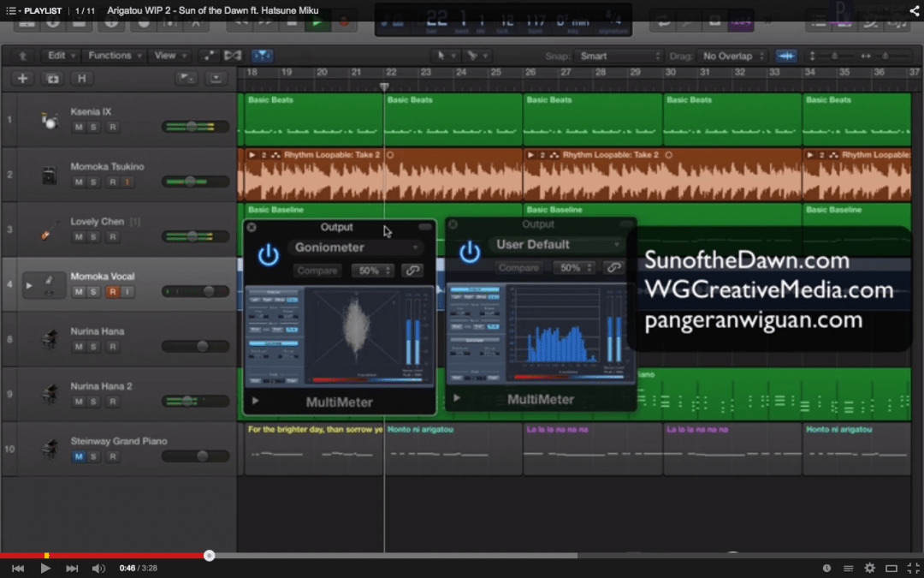Click Compare in User Default MultiMeter
Viewport: 924px width, 578px height.
[x=519, y=268]
